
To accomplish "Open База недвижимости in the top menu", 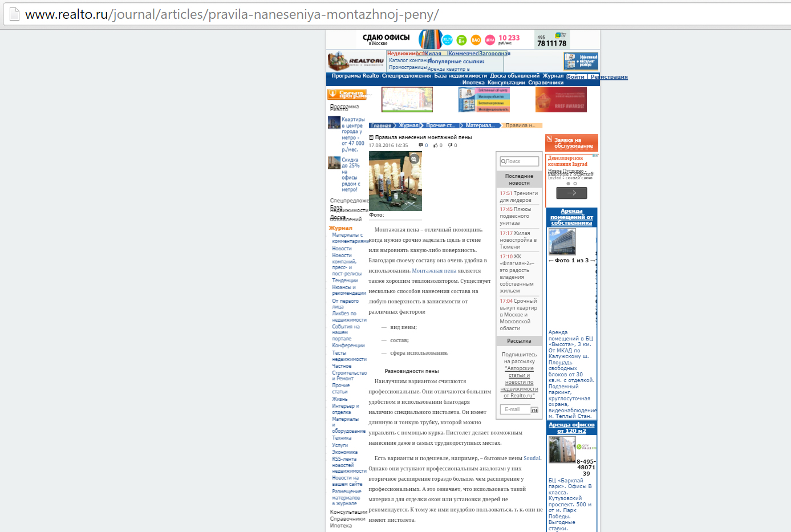I will tap(461, 76).
